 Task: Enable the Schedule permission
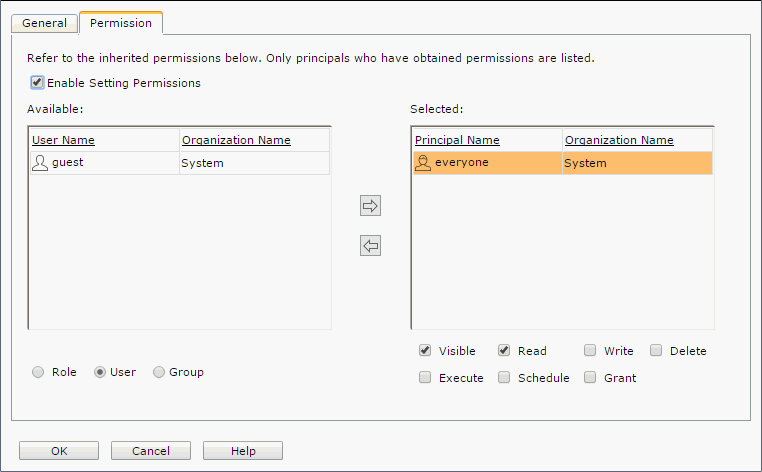tap(504, 377)
